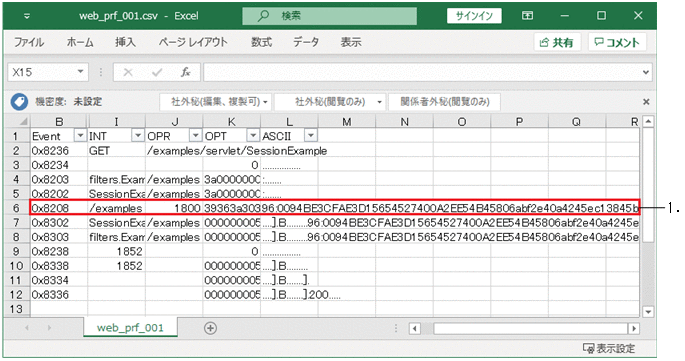Open the Quick Access Toolbar customize arrow
The height and width of the screenshot is (361, 685).
[27, 16]
